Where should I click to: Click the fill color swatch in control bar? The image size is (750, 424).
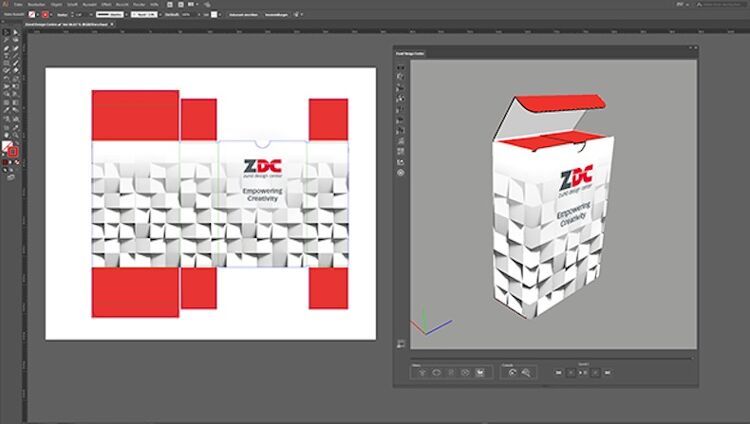[x=32, y=15]
